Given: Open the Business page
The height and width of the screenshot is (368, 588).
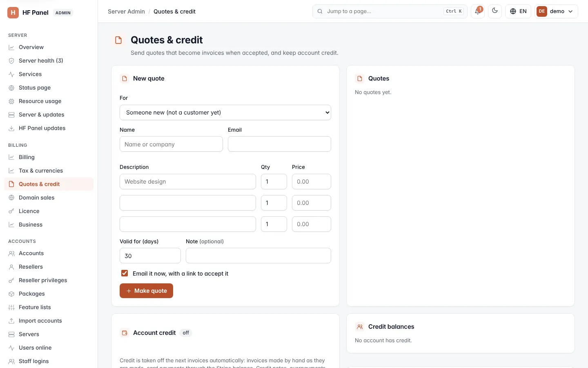Looking at the screenshot, I should (49, 224).
